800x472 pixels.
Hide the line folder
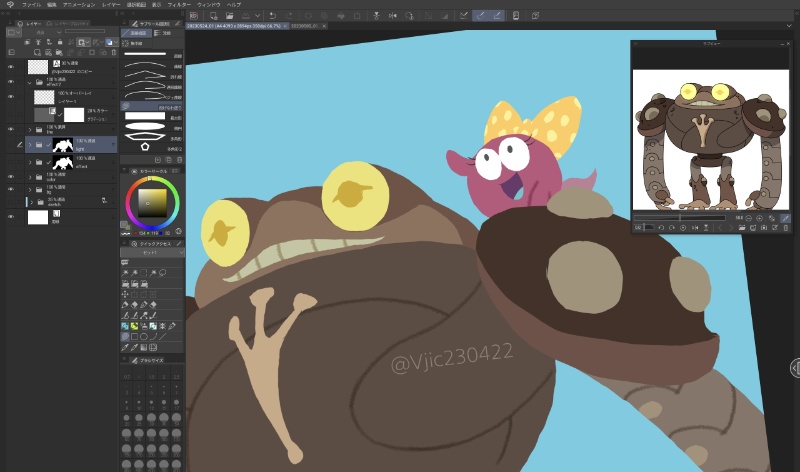point(11,129)
